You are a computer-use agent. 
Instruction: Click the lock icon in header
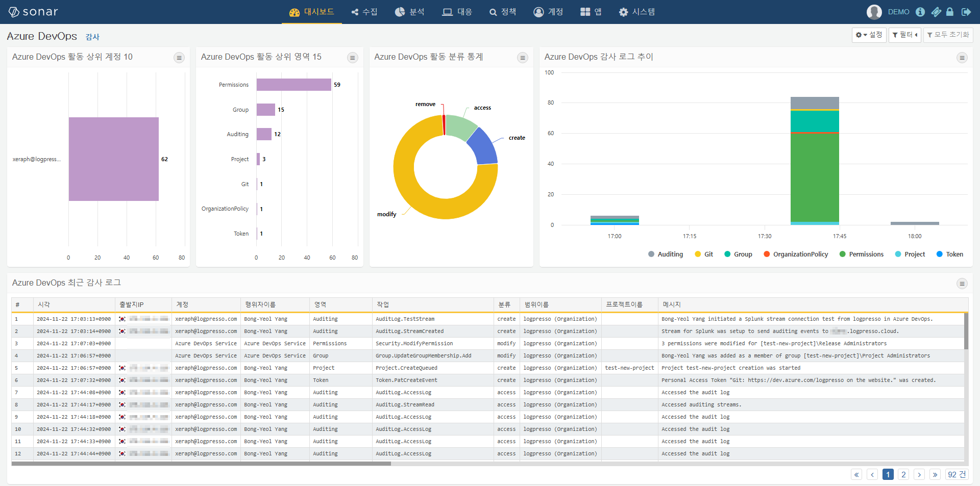[x=950, y=12]
